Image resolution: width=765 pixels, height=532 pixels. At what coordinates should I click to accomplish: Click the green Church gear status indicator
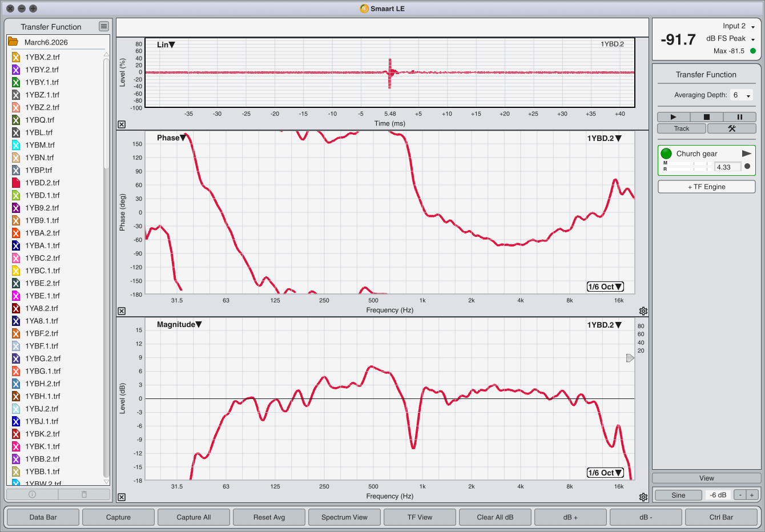point(666,154)
